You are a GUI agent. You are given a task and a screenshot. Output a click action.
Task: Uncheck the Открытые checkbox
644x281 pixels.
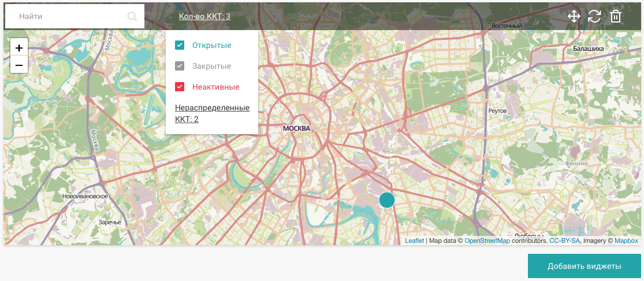click(180, 45)
